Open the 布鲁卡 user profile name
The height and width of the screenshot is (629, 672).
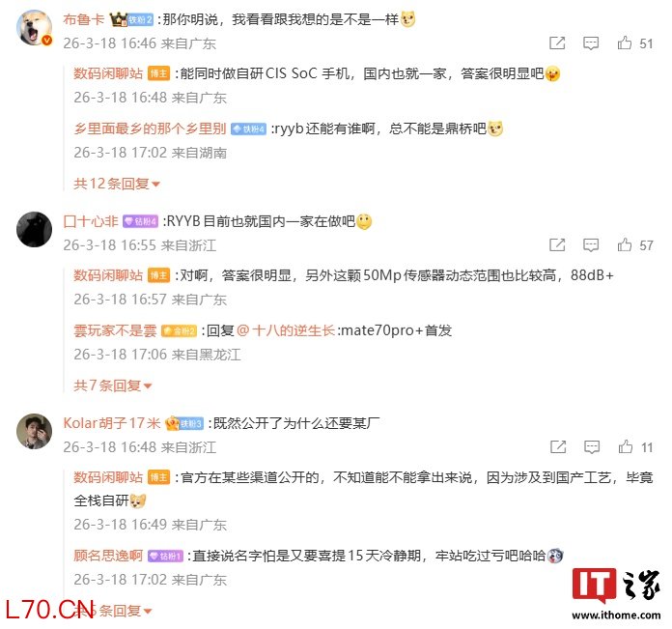[84, 19]
